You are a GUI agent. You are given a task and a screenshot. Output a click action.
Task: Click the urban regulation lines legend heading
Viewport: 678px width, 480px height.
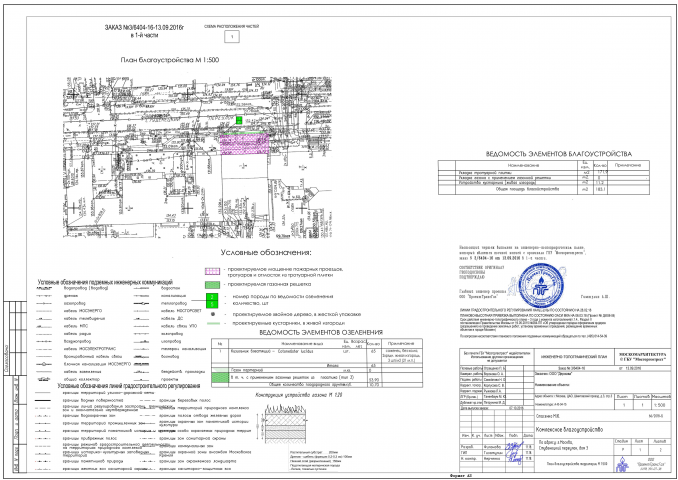click(129, 386)
